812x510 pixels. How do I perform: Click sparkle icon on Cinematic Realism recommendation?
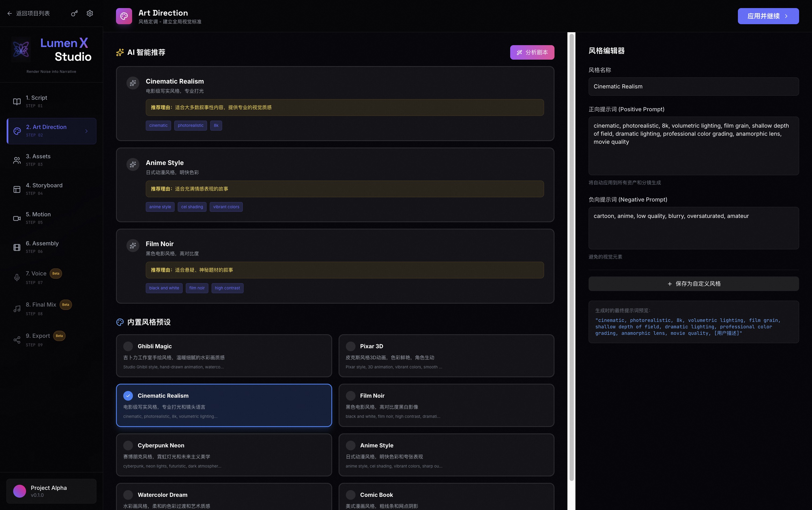(133, 83)
